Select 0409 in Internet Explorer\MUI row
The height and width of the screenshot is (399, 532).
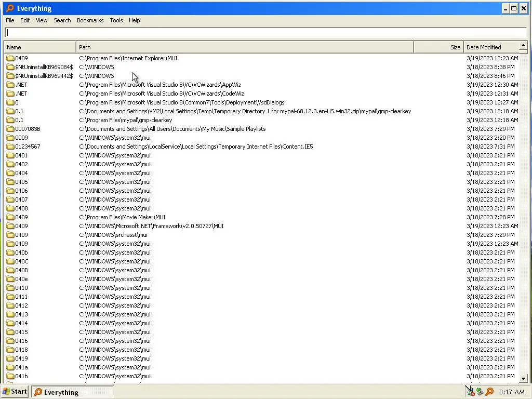point(21,58)
